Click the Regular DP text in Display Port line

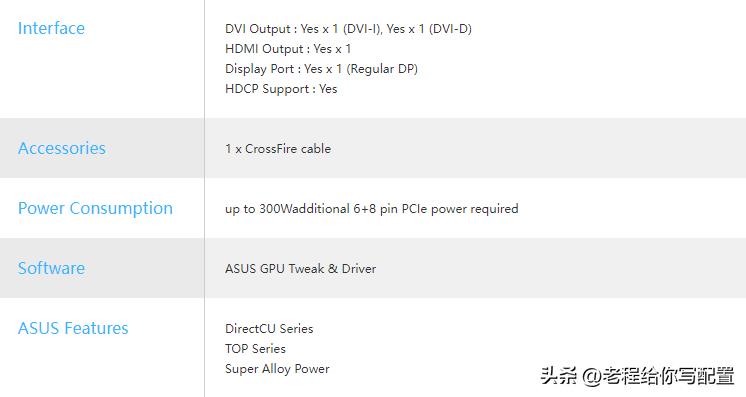coord(382,69)
